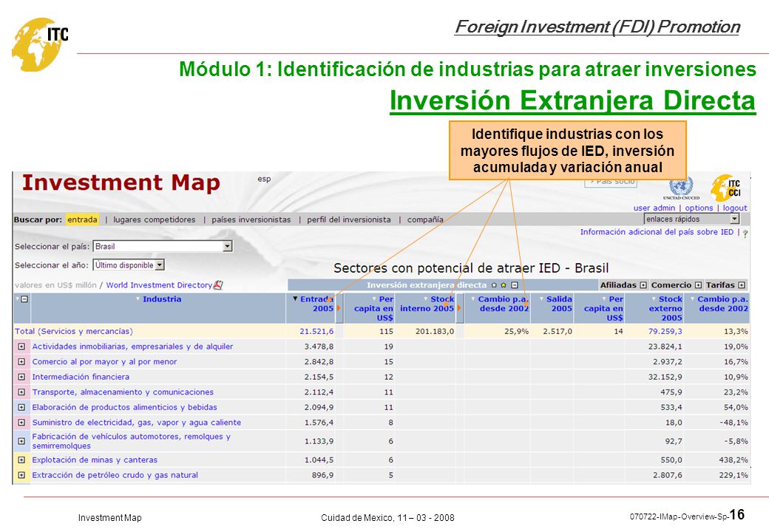Expand the Tarifas column group
This screenshot has height=532, width=769.
(742, 285)
